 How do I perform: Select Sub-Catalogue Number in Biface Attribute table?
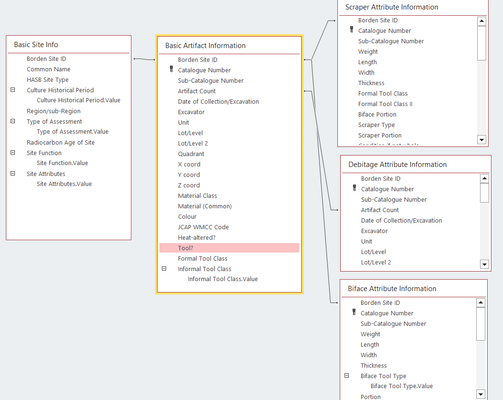393,323
